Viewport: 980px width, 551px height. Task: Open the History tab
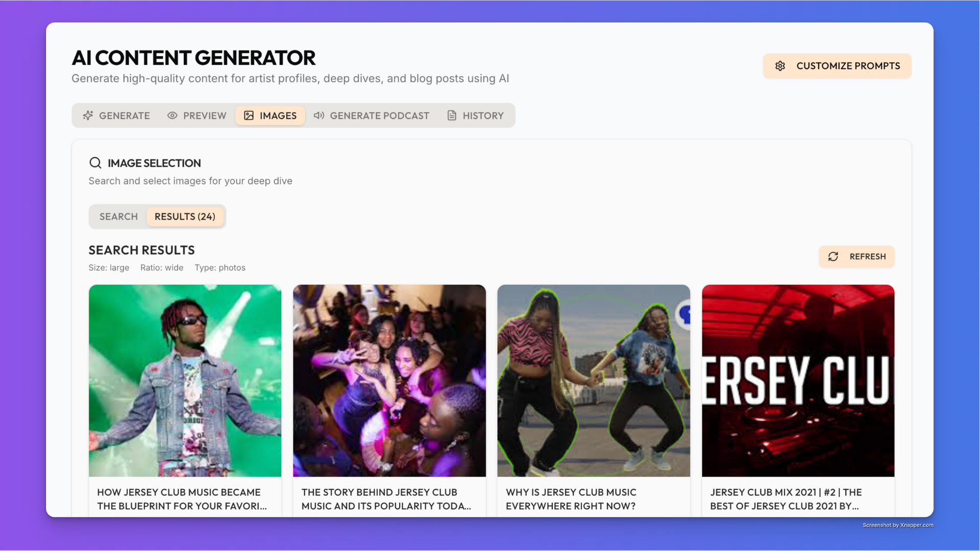coord(475,115)
